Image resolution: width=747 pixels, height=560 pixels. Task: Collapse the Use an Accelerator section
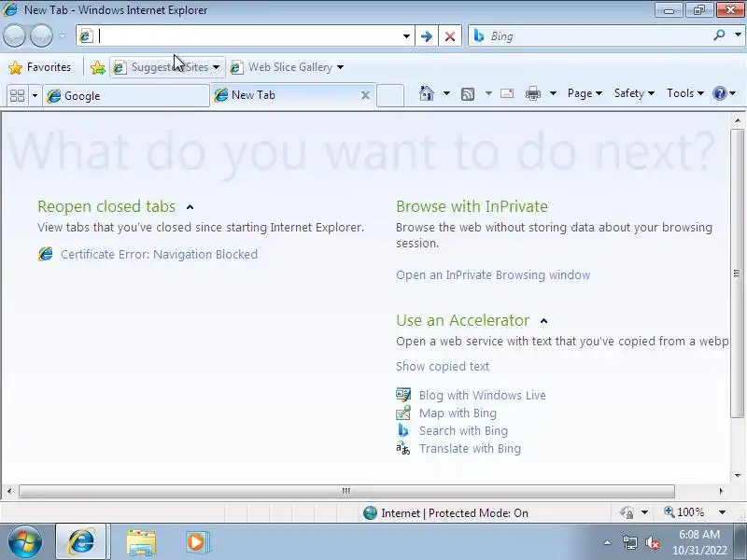[x=544, y=321]
